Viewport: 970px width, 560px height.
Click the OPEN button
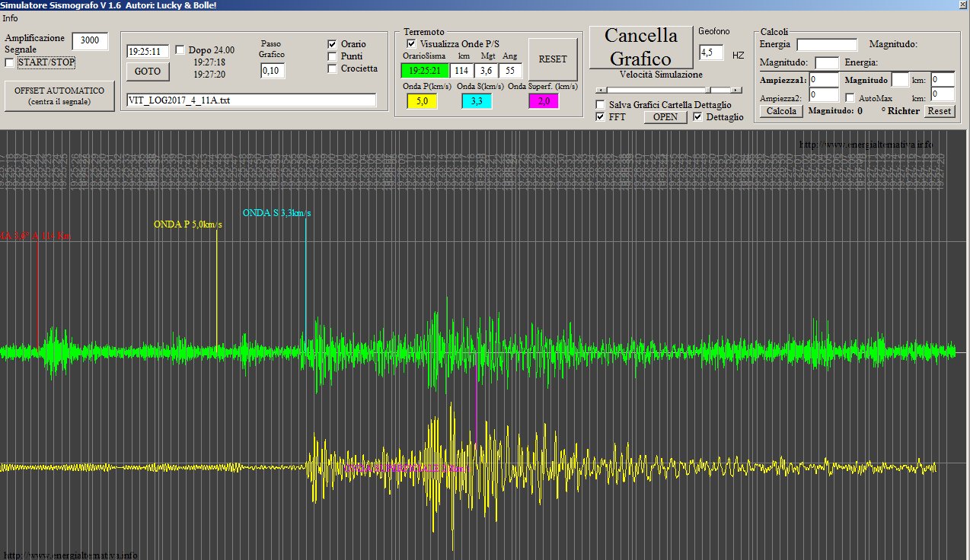click(x=665, y=117)
